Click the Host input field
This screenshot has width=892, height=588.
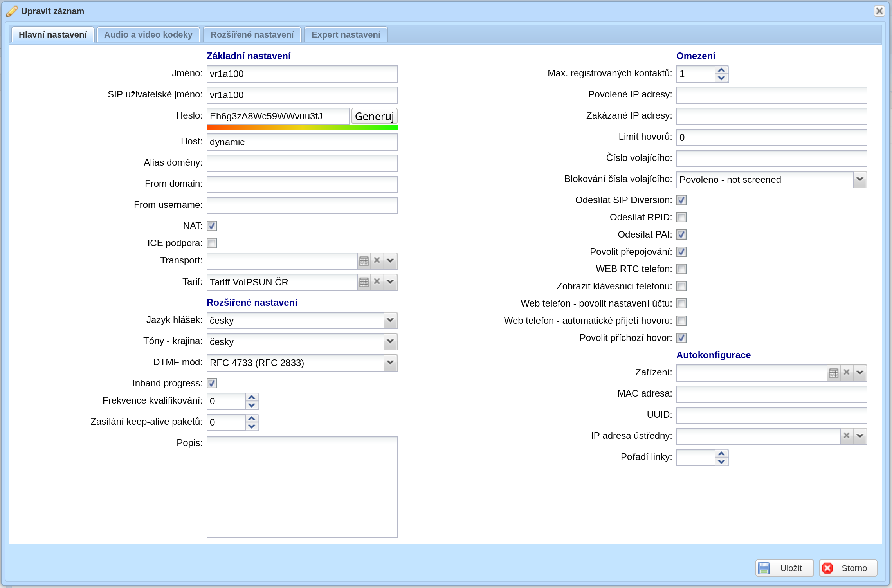[302, 142]
